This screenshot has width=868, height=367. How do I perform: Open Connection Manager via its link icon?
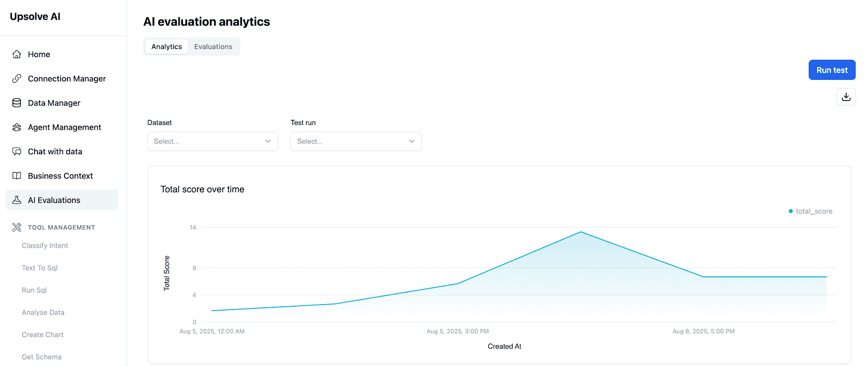(x=17, y=78)
